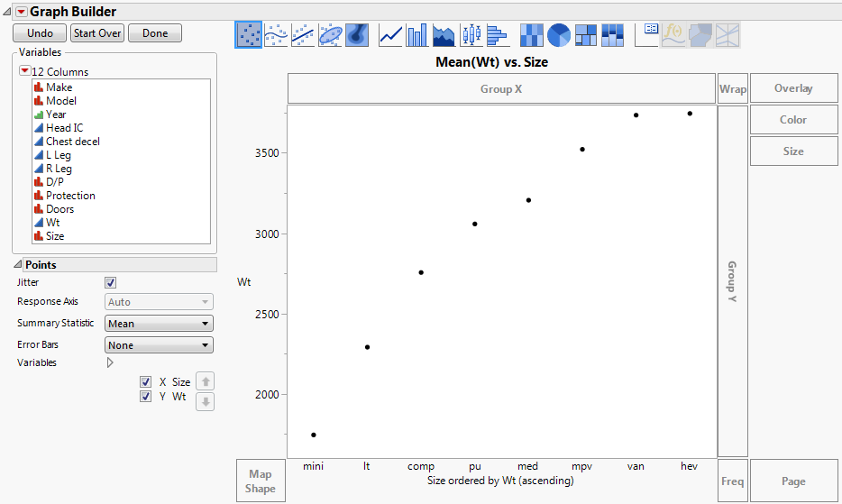
Task: Select the Box Plot icon
Action: 471,35
